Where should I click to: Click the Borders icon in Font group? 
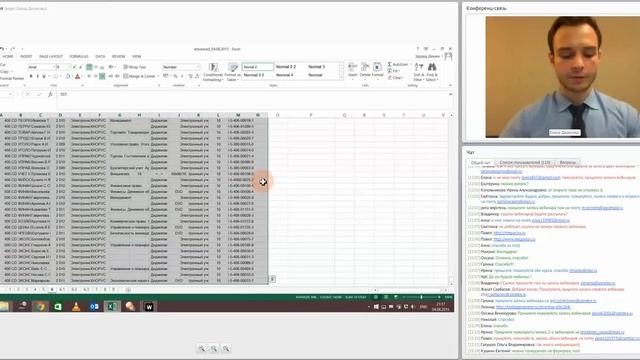click(56, 76)
